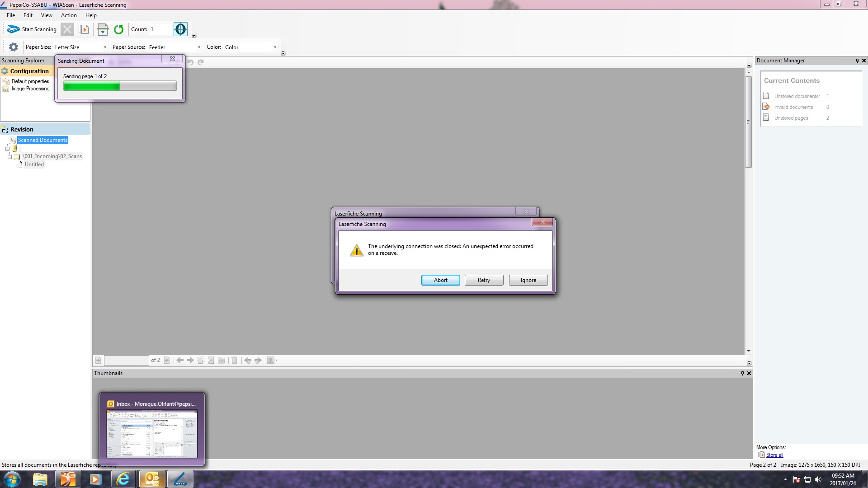Click the Store all link
The width and height of the screenshot is (868, 488).
tap(774, 455)
